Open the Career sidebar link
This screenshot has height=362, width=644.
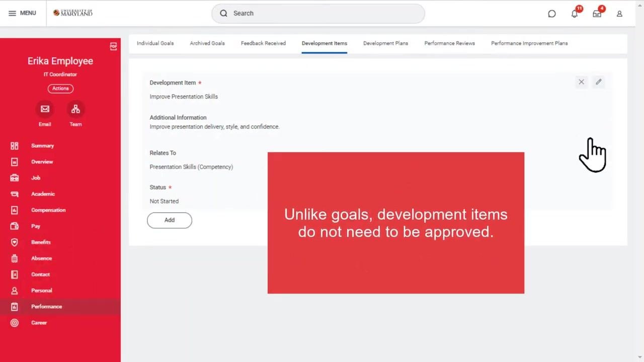click(39, 323)
